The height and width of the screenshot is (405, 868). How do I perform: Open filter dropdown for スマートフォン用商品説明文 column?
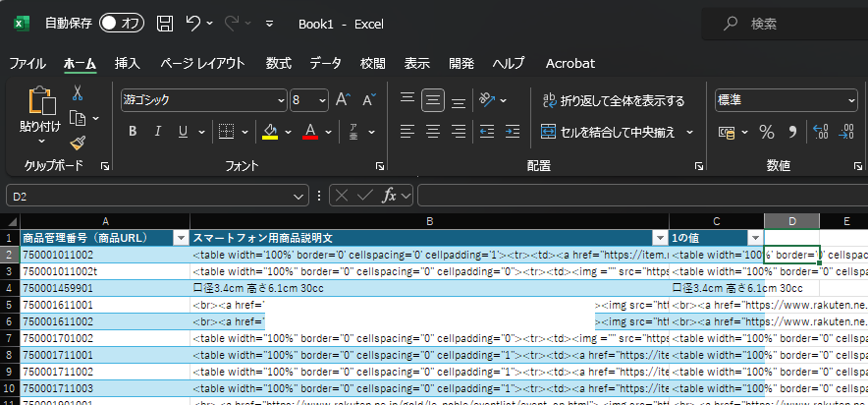coord(660,238)
